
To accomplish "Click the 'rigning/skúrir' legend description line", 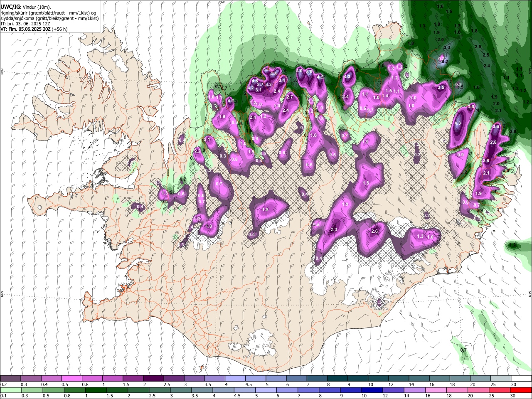I will point(48,13).
